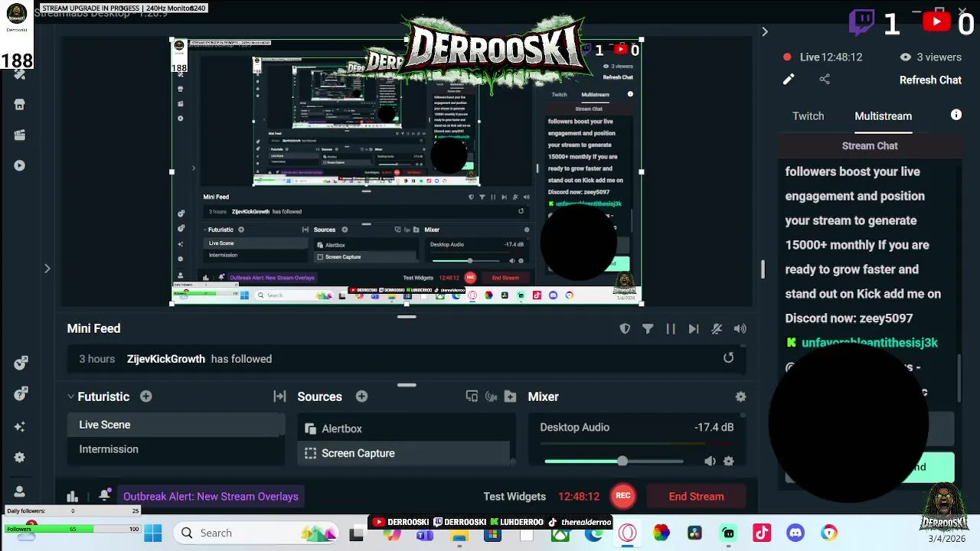
Task: Open the notifications bell
Action: click(104, 497)
